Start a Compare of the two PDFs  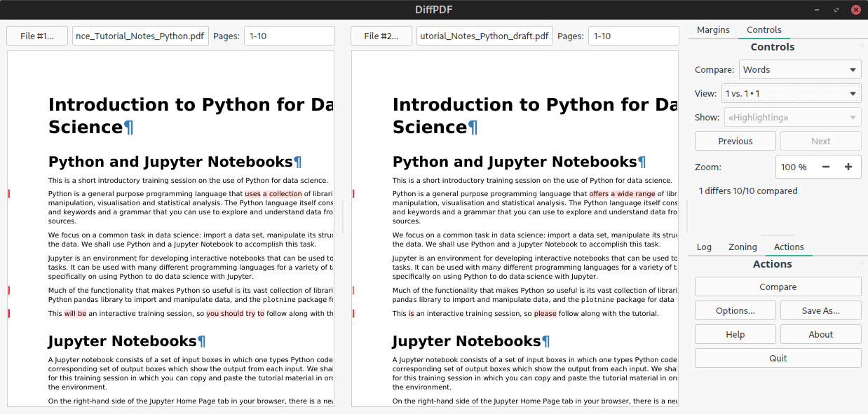click(x=778, y=287)
